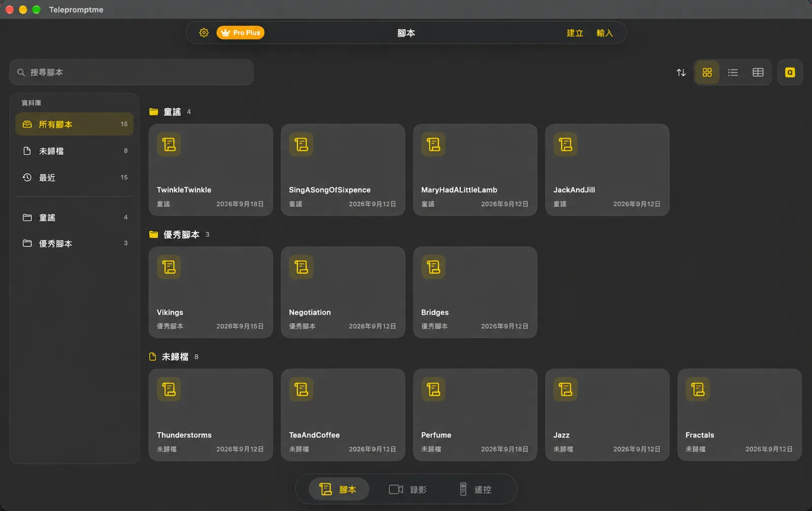Open the Fractals script card
Image resolution: width=812 pixels, height=511 pixels.
click(x=739, y=414)
